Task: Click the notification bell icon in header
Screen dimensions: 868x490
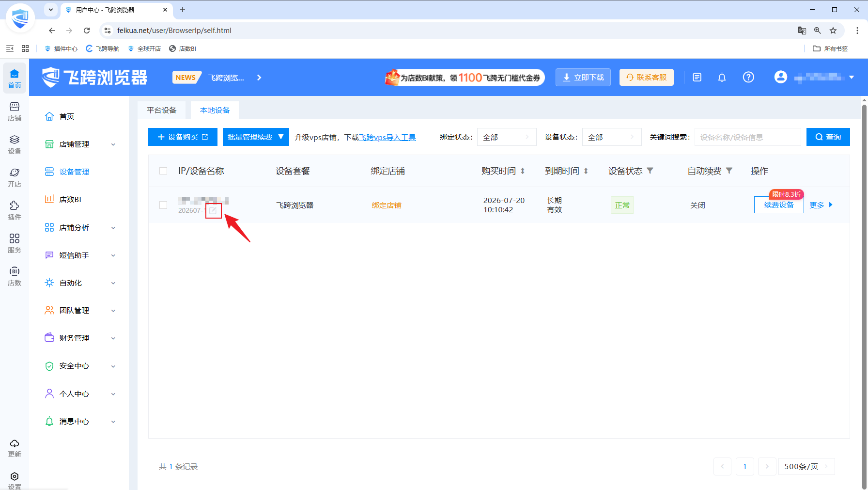Action: 722,78
